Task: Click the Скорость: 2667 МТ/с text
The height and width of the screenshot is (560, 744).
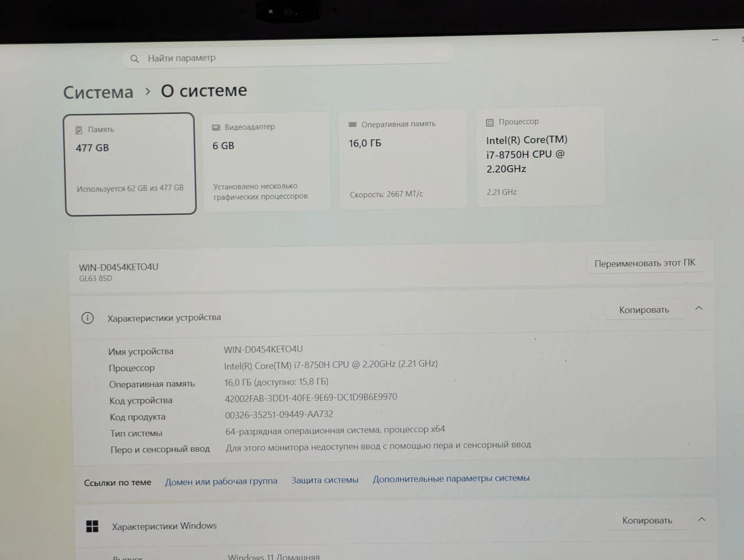Action: click(x=387, y=195)
